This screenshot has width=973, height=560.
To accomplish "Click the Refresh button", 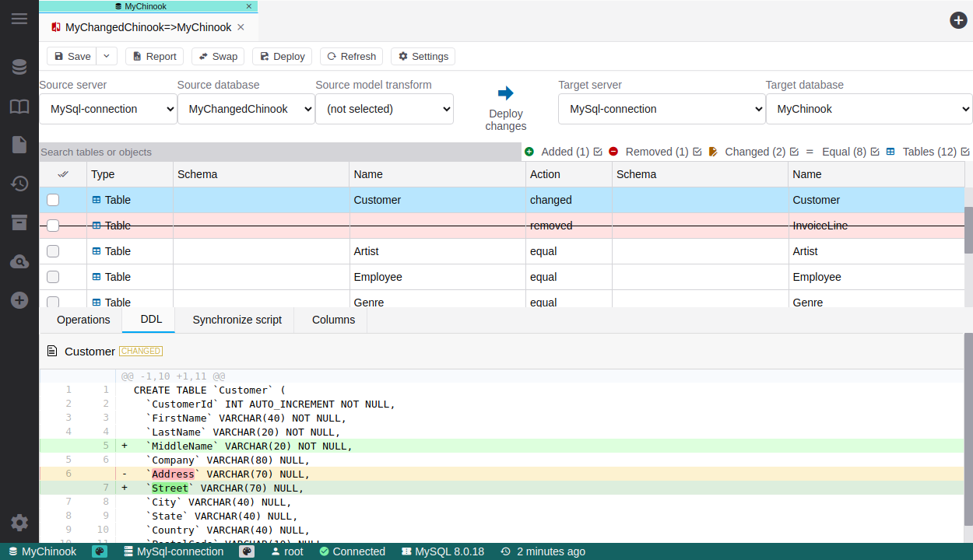I will (x=351, y=56).
